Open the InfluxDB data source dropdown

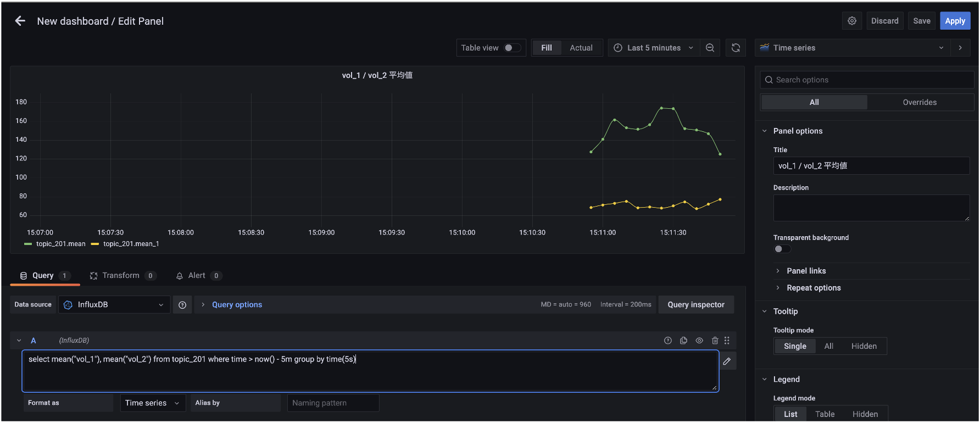[114, 305]
